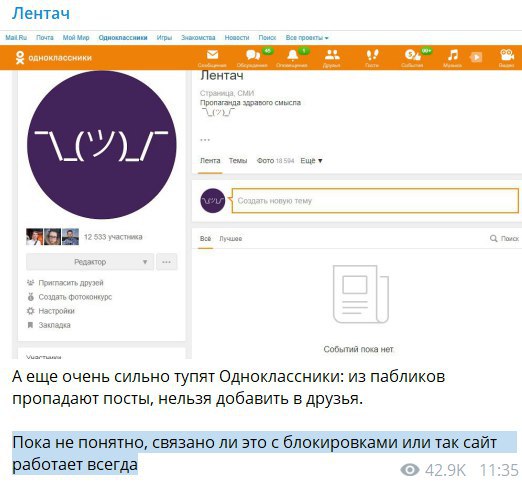The image size is (522, 482).
Task: Expand the 'Редактор' dropdown button
Action: pos(90,262)
